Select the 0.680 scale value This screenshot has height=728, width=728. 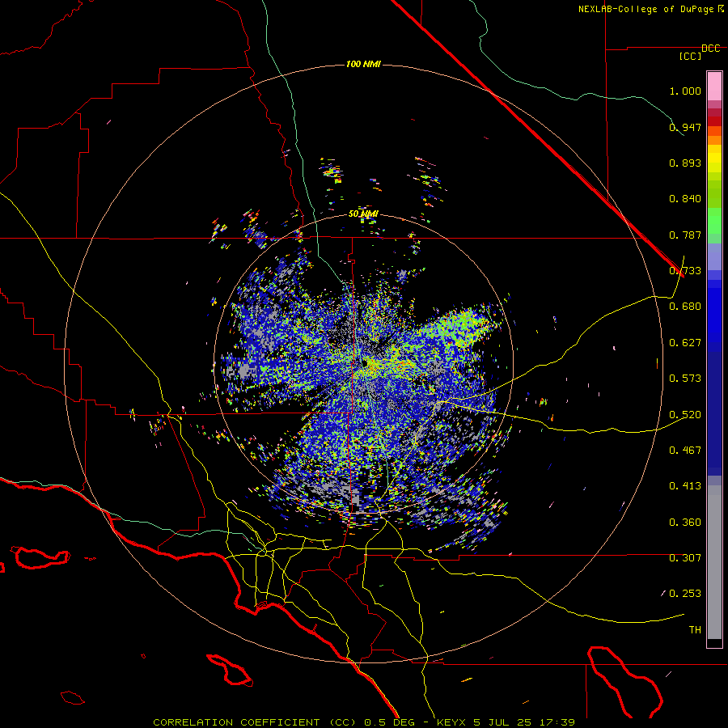685,307
